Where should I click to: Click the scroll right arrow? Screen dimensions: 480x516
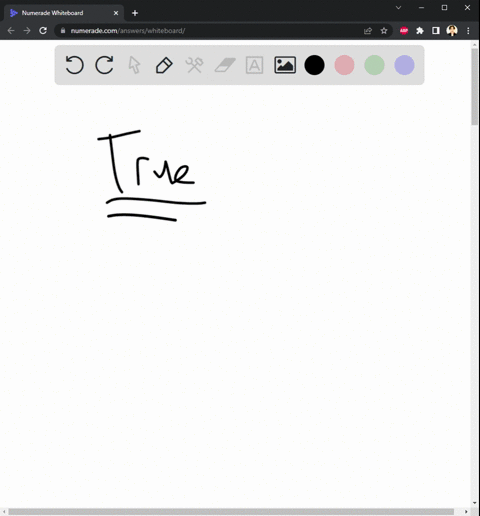pyautogui.click(x=466, y=512)
